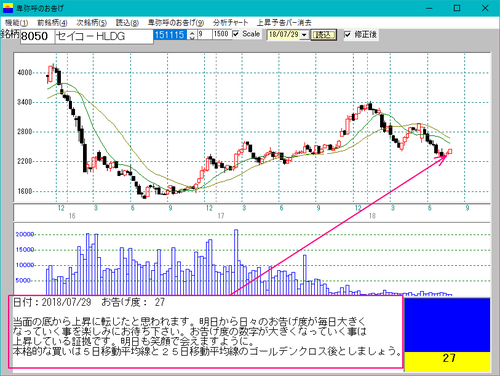This screenshot has height=376, width=500.
Task: Click the app icon in title bar
Action: (7, 8)
